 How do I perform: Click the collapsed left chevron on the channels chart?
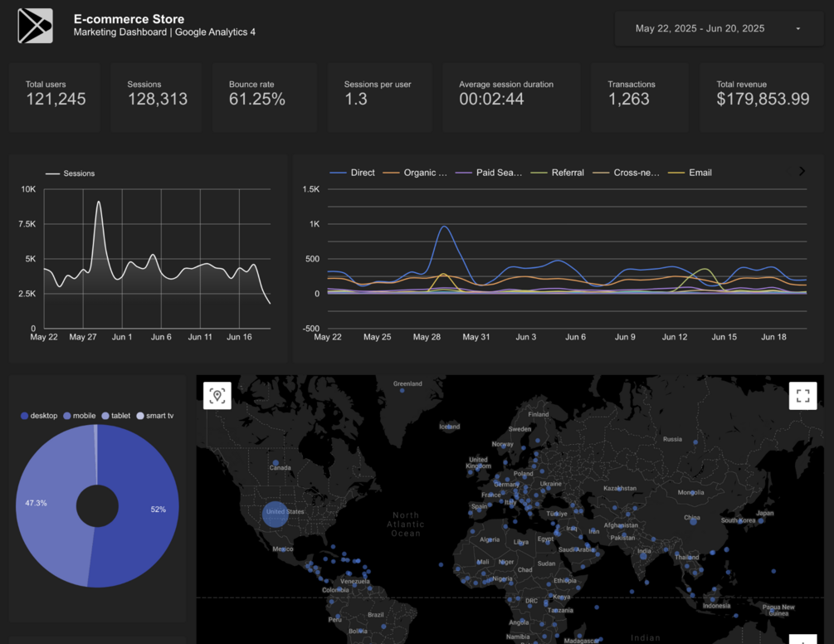tap(790, 171)
